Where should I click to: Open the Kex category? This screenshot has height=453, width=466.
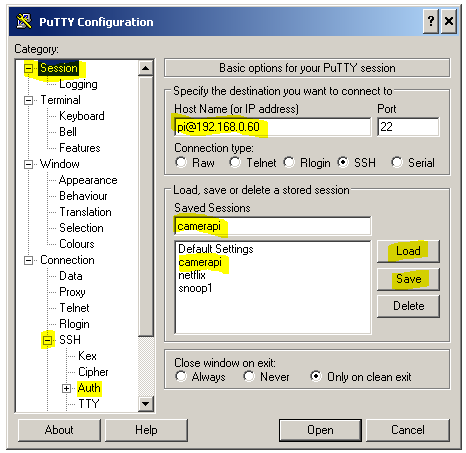[x=87, y=356]
